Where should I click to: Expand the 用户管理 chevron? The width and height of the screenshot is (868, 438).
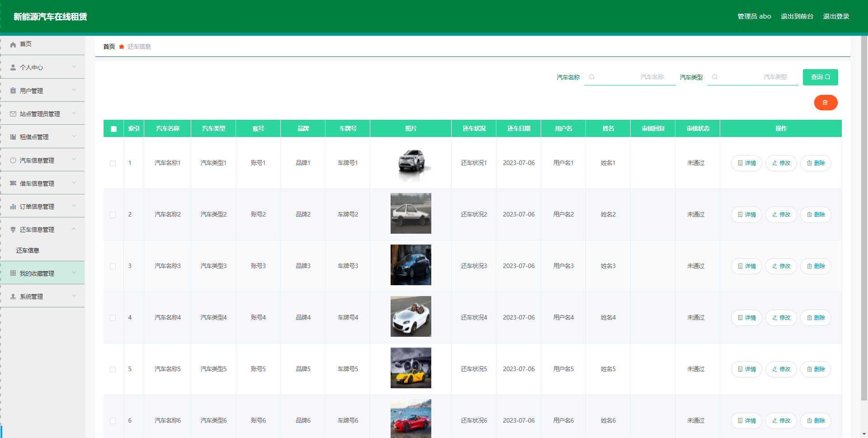[x=74, y=90]
